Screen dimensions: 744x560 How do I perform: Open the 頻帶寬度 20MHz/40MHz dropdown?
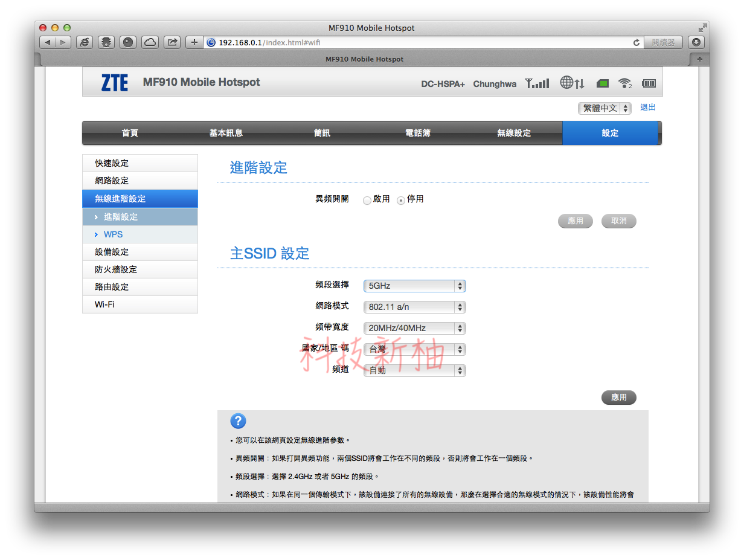414,328
